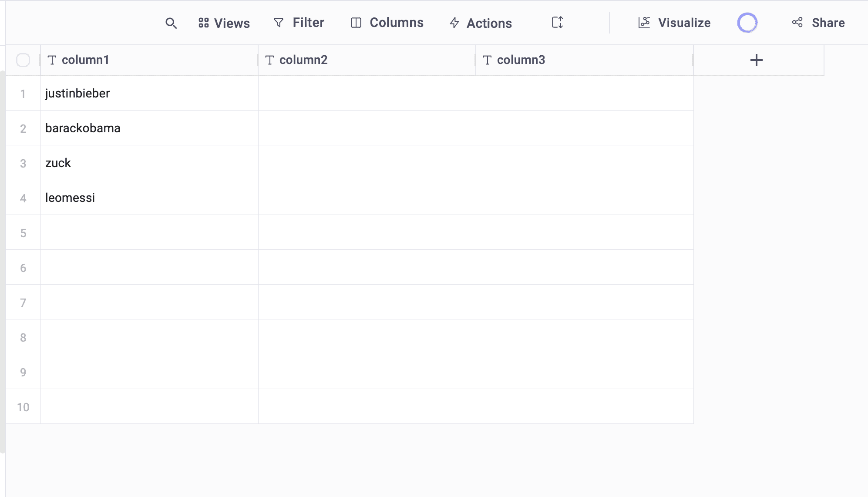The height and width of the screenshot is (497, 868).
Task: Toggle the select-all rows checkbox
Action: tap(23, 60)
